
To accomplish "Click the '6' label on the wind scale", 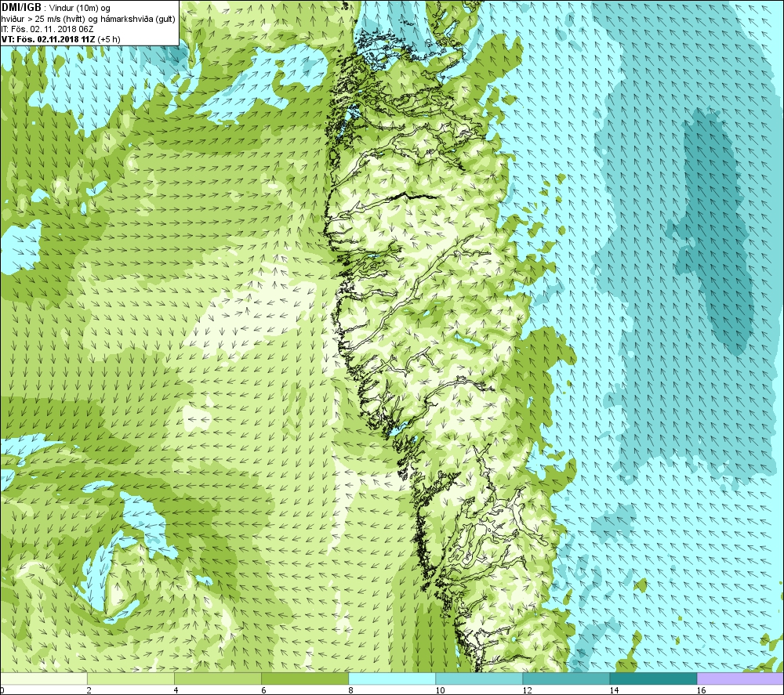I will pyautogui.click(x=263, y=690).
